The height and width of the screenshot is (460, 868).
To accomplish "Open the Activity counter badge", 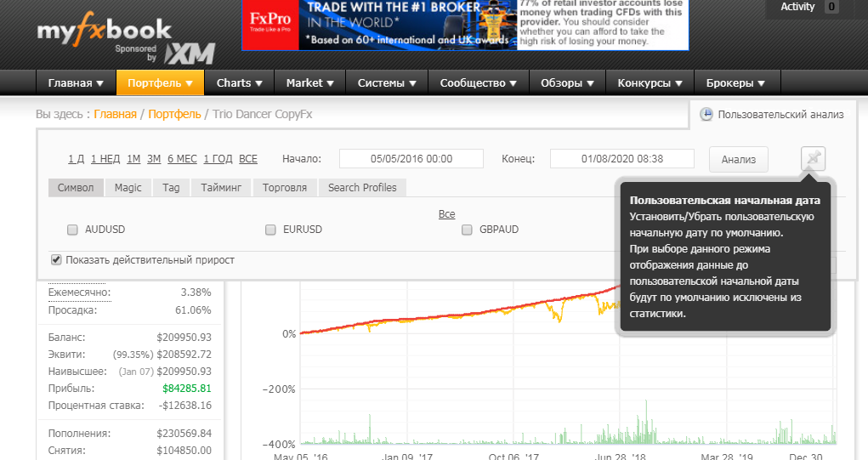I will 831,7.
